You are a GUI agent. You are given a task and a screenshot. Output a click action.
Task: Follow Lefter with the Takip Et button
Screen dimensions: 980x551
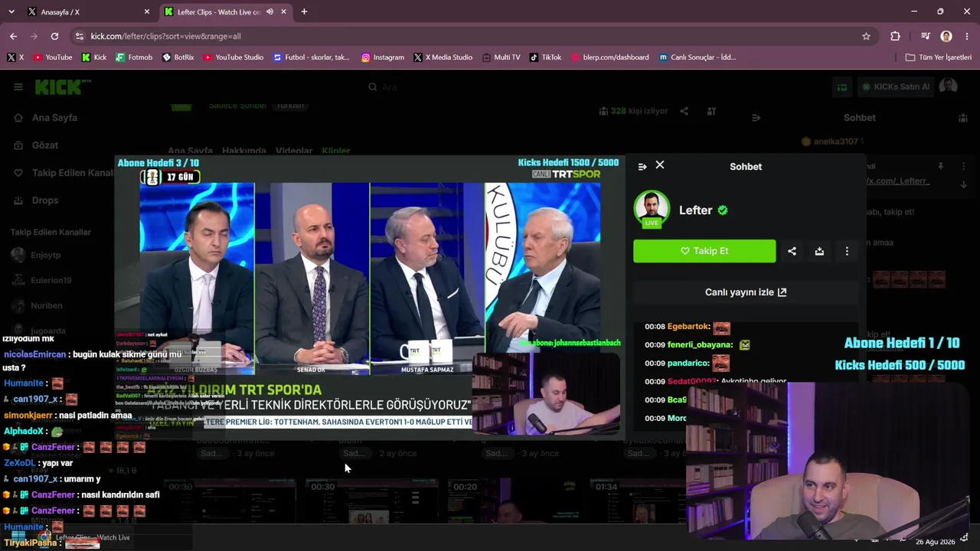(704, 251)
